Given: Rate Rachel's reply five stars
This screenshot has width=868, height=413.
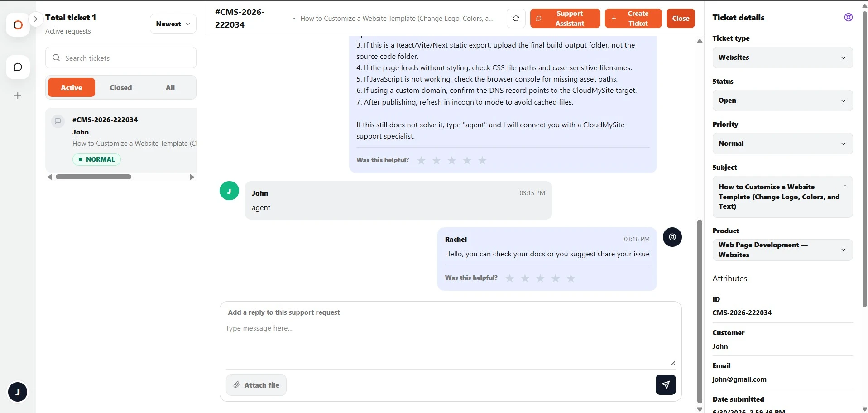Looking at the screenshot, I should [x=571, y=278].
